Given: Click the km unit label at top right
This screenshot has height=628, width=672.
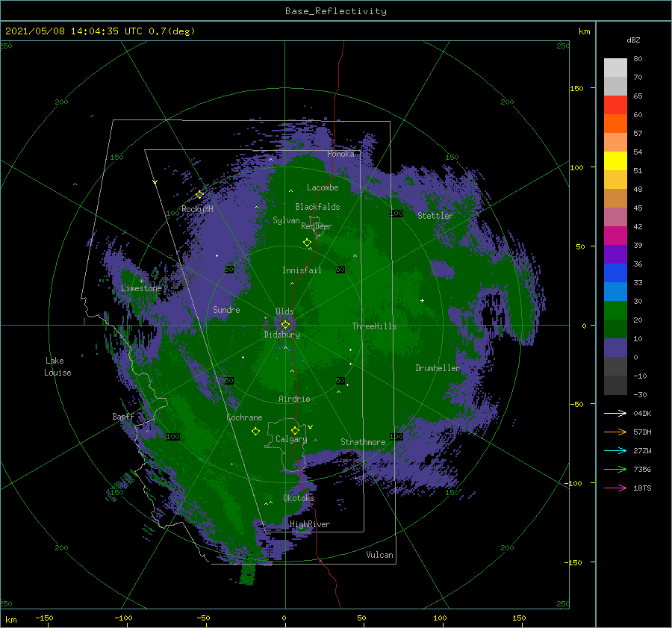Looking at the screenshot, I should [585, 31].
